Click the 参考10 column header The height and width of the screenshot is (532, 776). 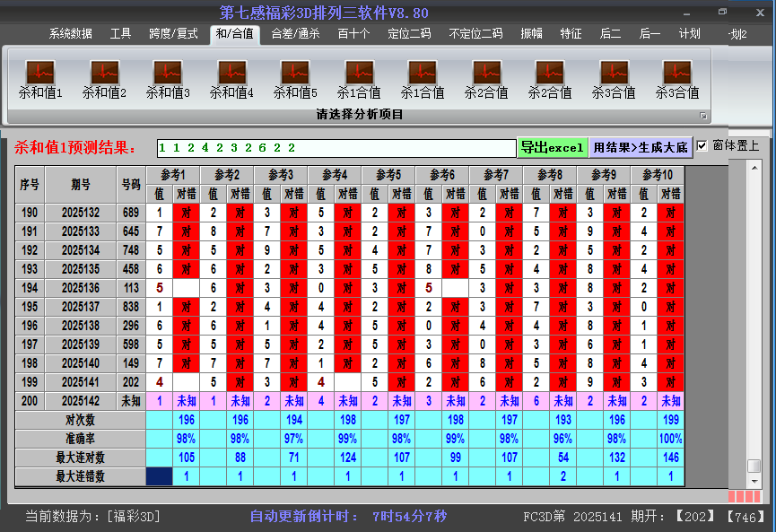pos(658,175)
